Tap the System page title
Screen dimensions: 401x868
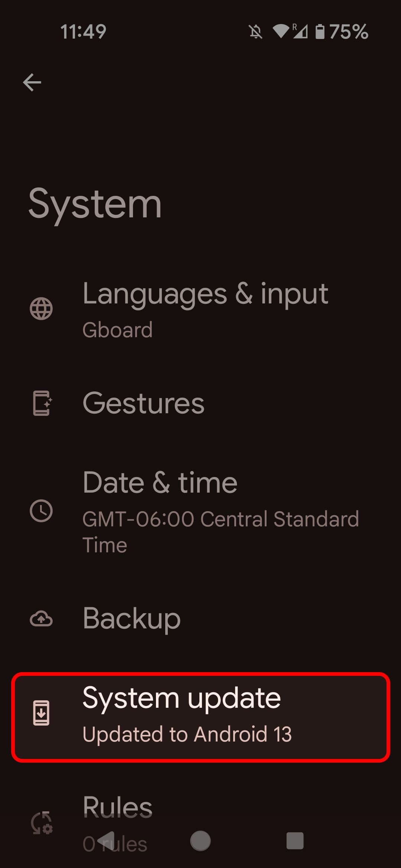pyautogui.click(x=95, y=204)
